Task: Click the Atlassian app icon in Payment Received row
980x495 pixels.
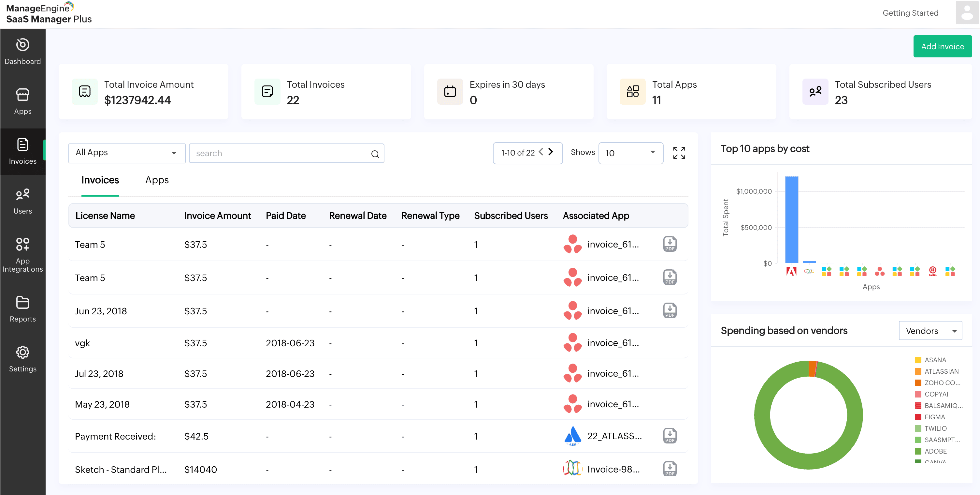Action: pos(572,436)
